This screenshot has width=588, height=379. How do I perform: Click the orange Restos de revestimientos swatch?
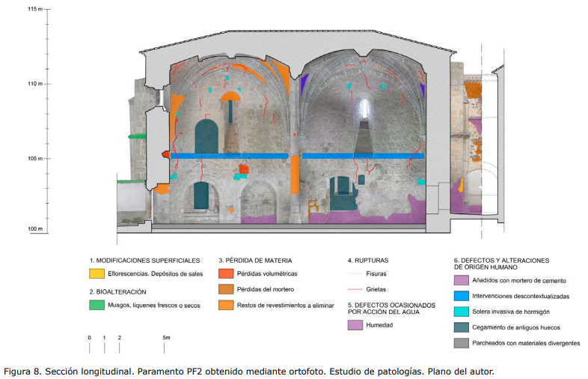click(x=226, y=305)
